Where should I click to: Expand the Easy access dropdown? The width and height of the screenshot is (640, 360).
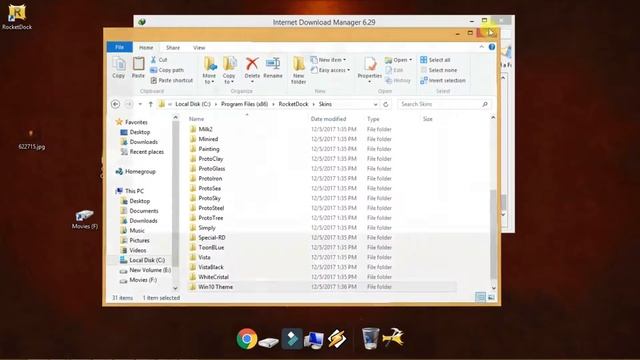349,70
